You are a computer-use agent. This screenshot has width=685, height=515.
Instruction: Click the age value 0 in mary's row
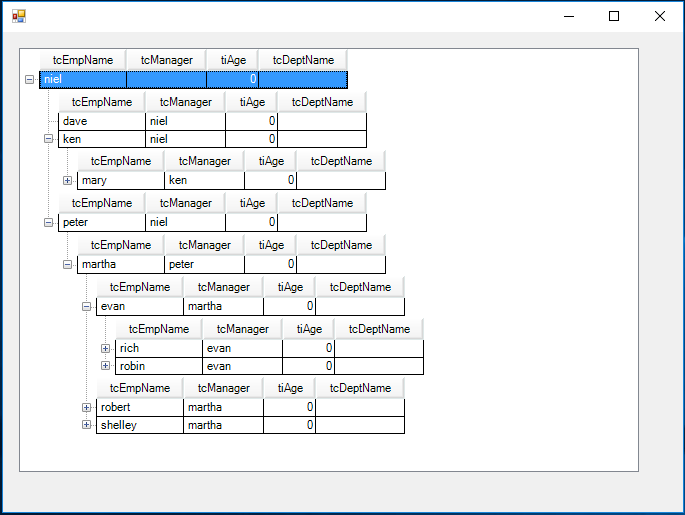click(x=271, y=180)
